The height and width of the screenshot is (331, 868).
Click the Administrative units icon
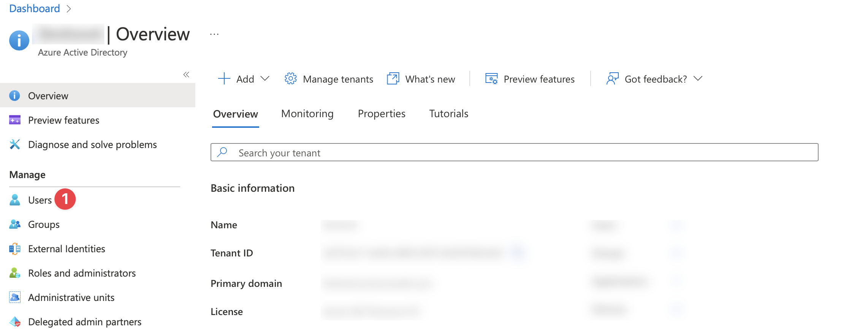click(15, 298)
